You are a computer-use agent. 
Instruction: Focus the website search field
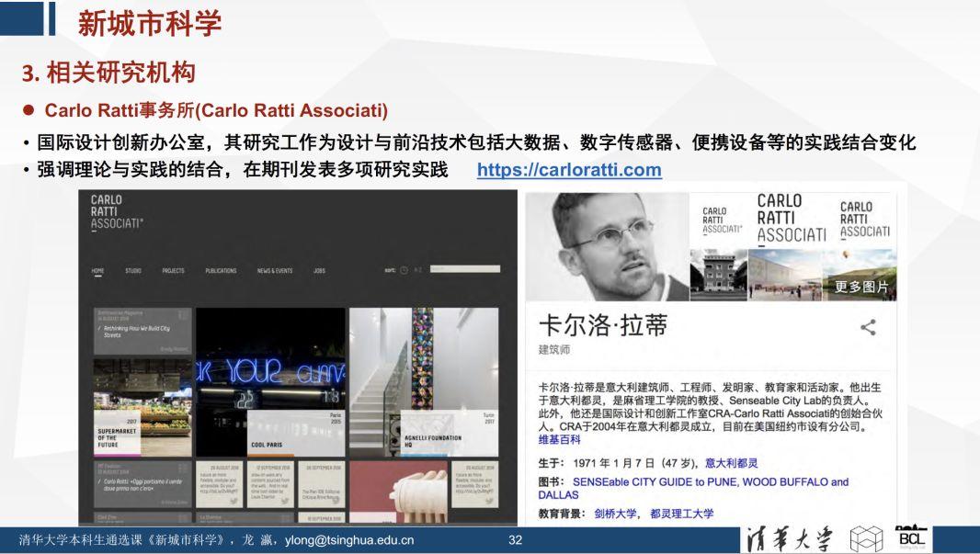click(x=465, y=269)
